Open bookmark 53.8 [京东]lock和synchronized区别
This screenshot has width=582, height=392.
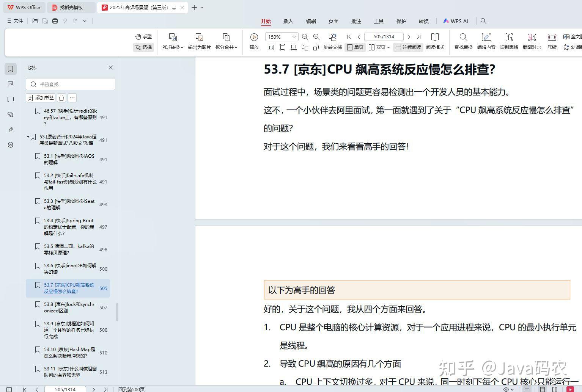[x=68, y=307]
